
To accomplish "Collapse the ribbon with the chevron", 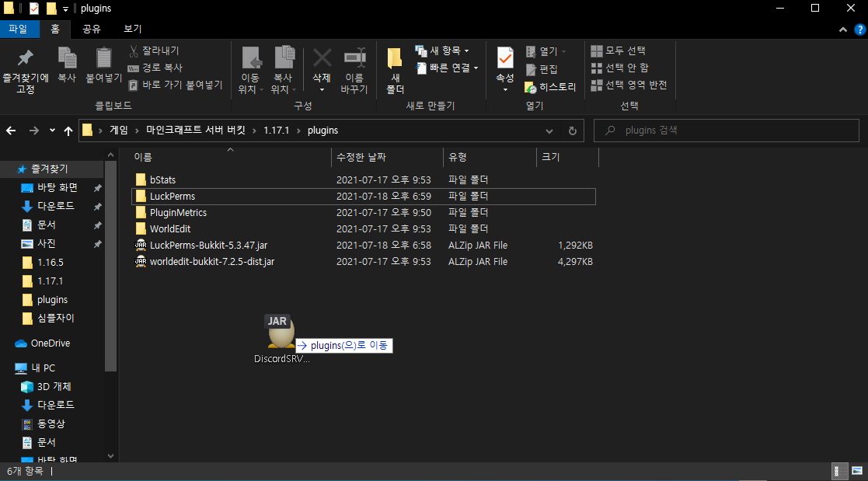I will click(842, 30).
